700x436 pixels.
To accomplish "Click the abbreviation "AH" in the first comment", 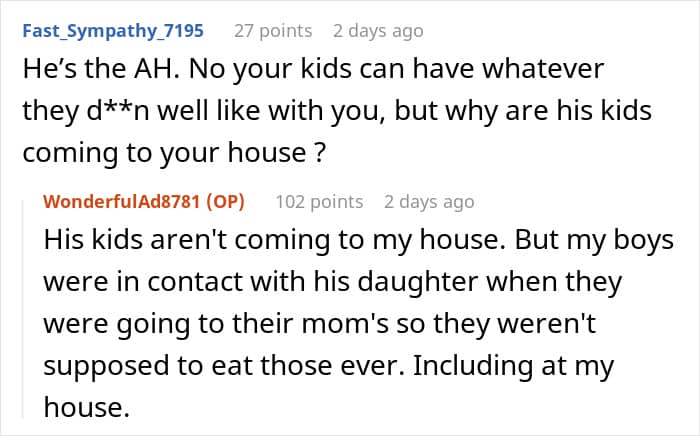I will click(x=157, y=70).
